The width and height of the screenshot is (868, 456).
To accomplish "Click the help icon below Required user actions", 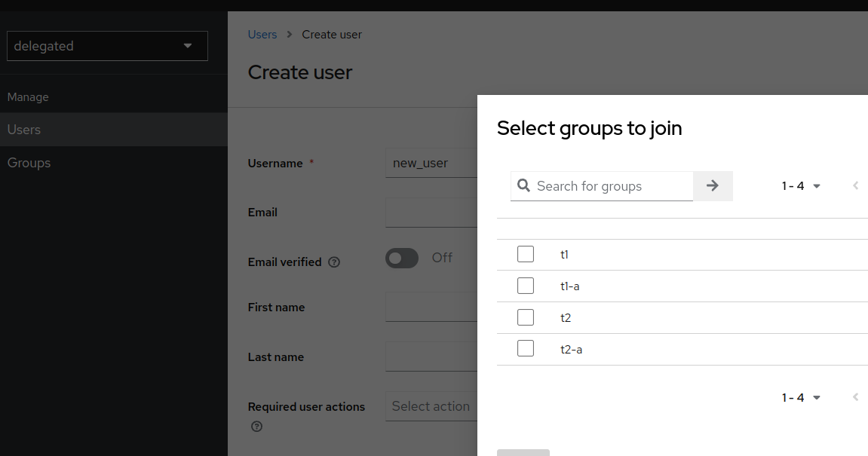I will pyautogui.click(x=256, y=427).
